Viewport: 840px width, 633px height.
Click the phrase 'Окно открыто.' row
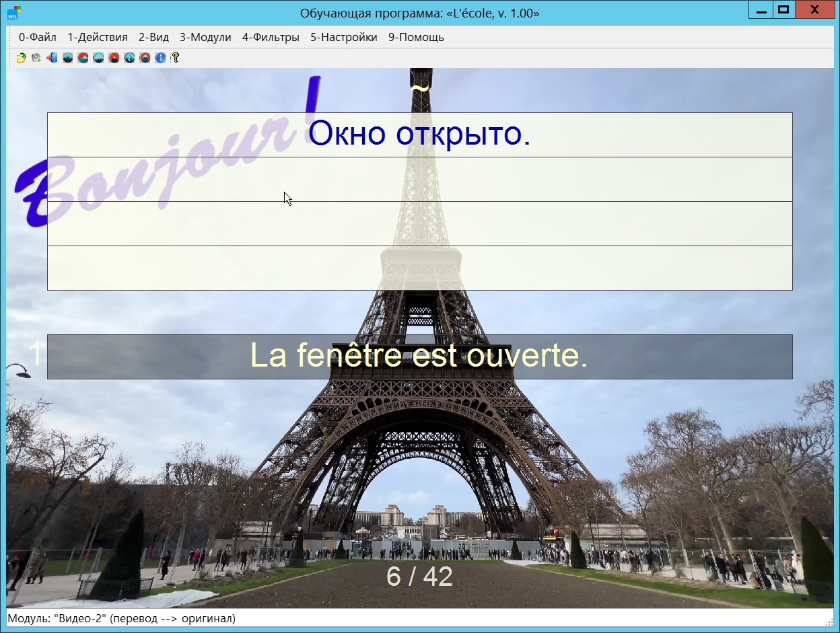click(x=419, y=135)
